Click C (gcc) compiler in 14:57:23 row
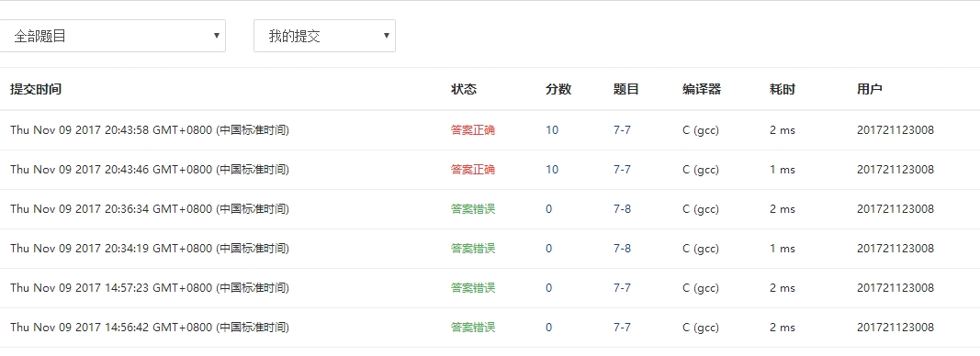Image resolution: width=980 pixels, height=356 pixels. click(701, 288)
